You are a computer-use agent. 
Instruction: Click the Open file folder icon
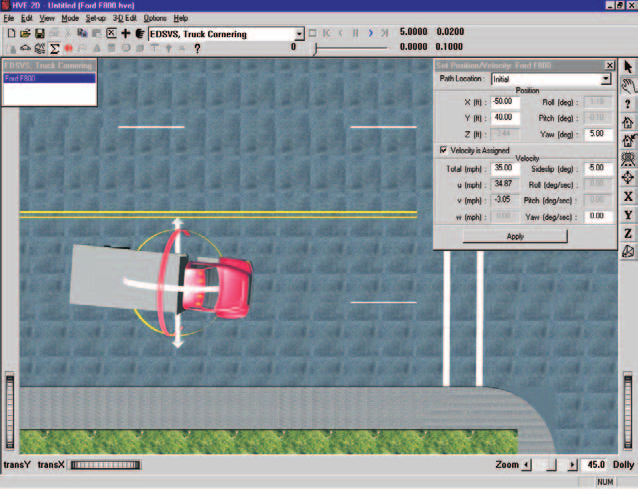[x=25, y=34]
